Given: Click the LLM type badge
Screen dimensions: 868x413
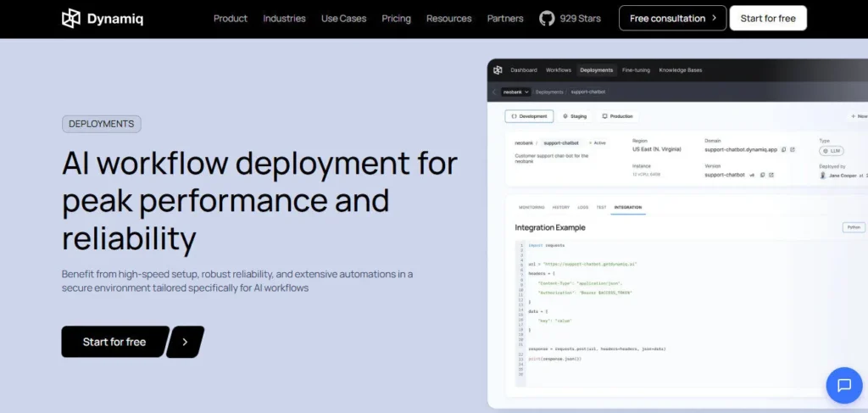Looking at the screenshot, I should (832, 151).
